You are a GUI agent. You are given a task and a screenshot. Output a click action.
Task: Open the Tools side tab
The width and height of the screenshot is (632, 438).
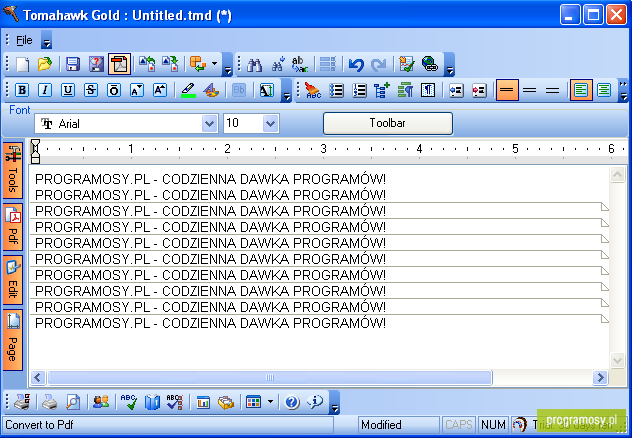(x=12, y=171)
